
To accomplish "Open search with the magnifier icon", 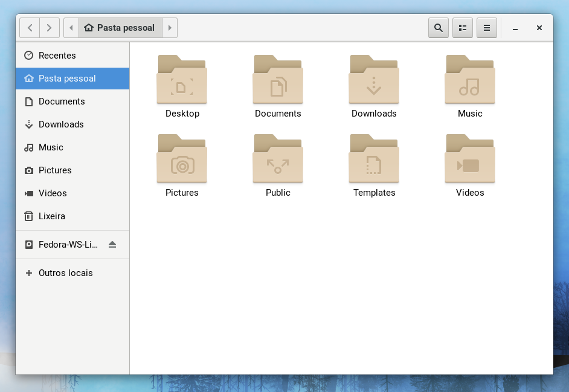I will point(439,28).
